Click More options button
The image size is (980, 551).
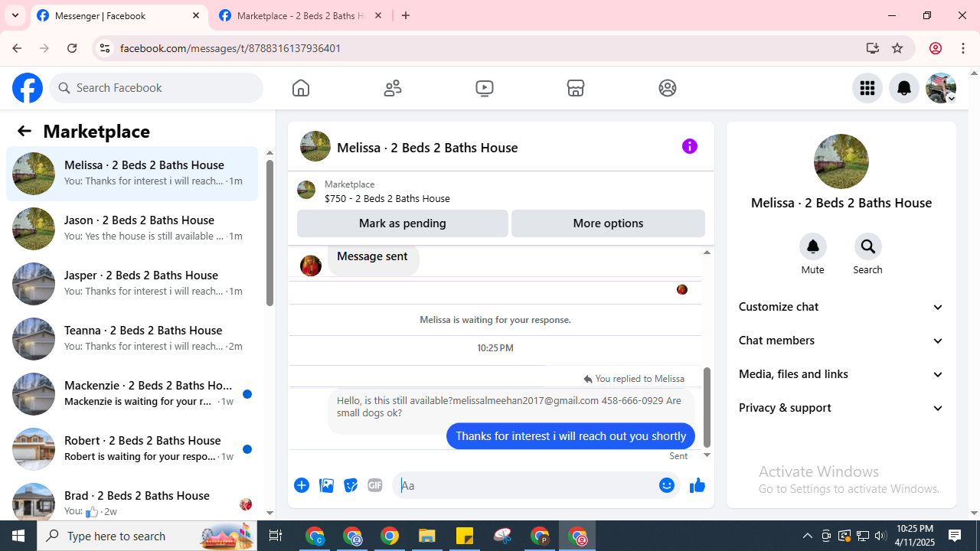tap(608, 223)
